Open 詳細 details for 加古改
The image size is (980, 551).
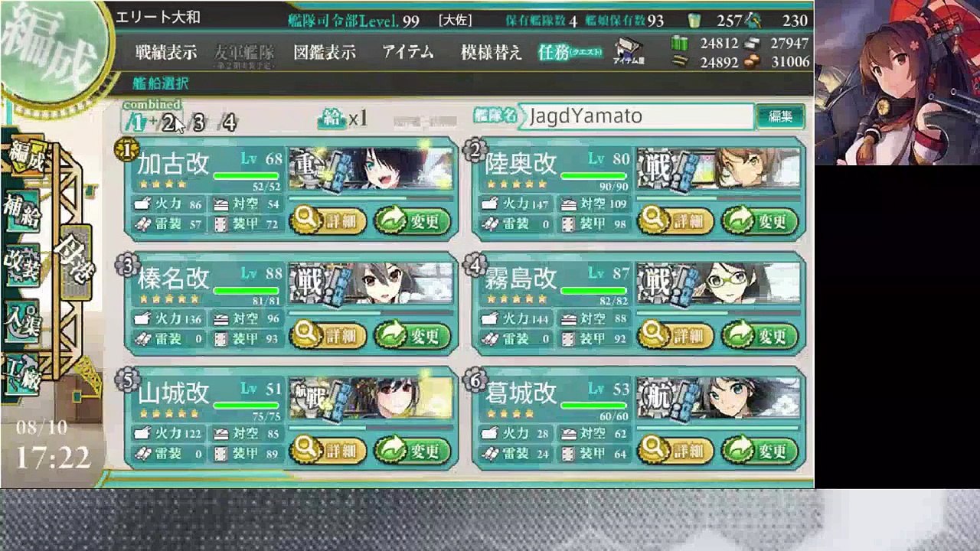click(328, 221)
